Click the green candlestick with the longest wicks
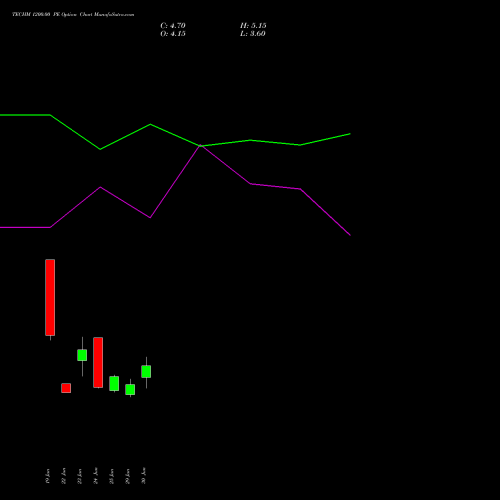 click(82, 355)
